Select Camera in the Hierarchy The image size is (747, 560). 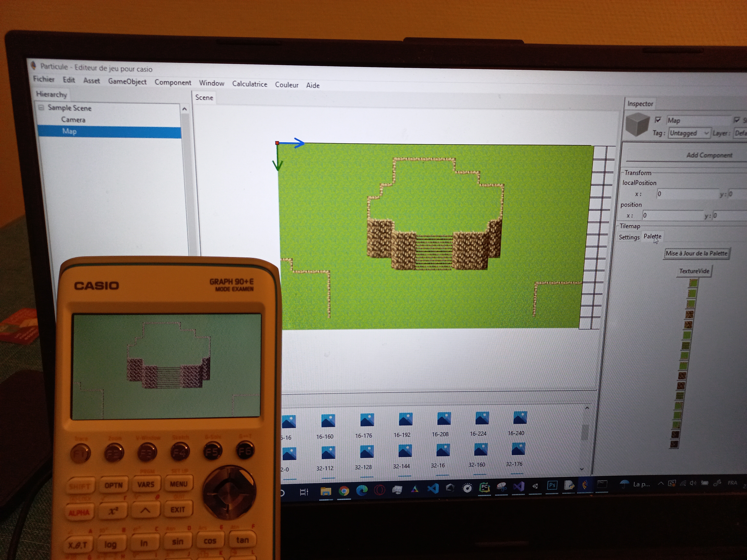(73, 120)
